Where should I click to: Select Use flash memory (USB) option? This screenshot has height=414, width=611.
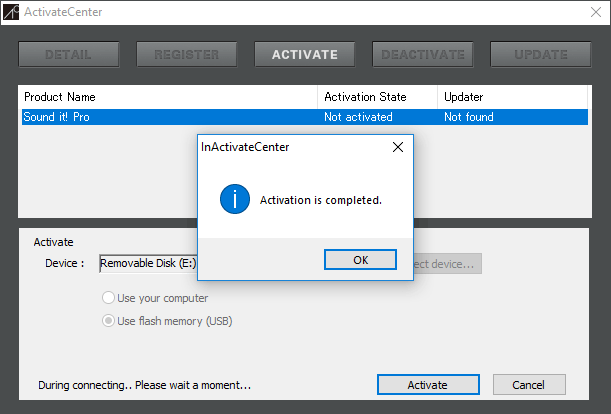point(167,321)
